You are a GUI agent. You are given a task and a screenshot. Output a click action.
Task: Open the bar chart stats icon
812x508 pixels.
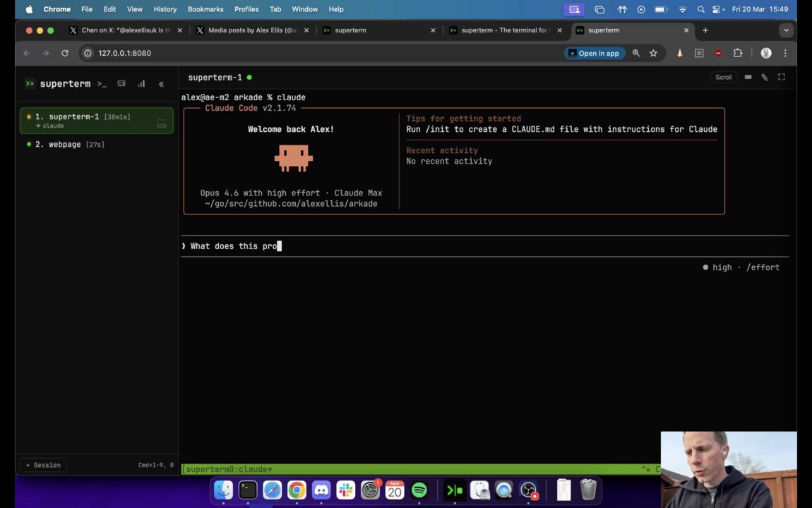(141, 84)
